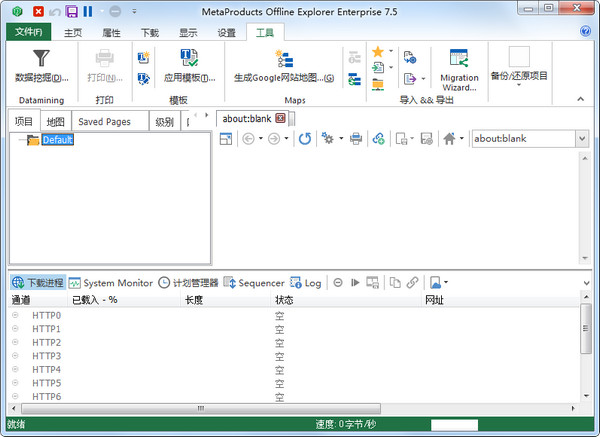
Task: Open the Sequencer tab
Action: pos(254,283)
